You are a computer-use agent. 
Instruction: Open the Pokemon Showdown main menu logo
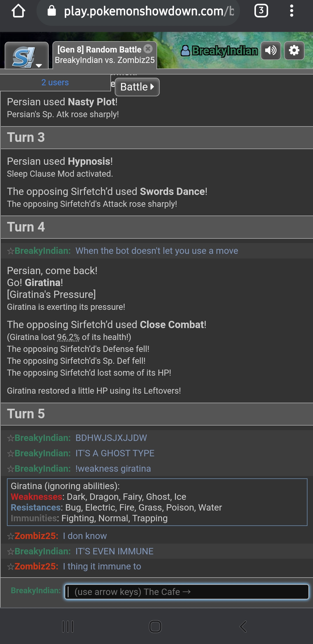(27, 57)
